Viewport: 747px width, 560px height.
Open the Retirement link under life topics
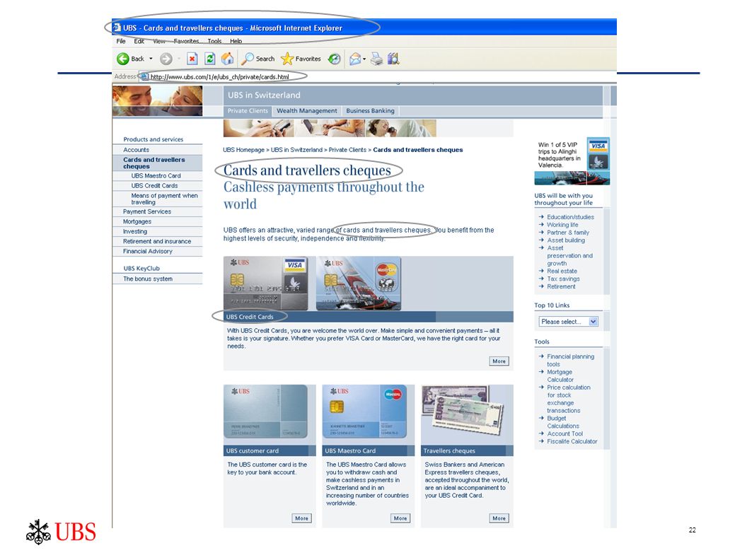tap(561, 286)
